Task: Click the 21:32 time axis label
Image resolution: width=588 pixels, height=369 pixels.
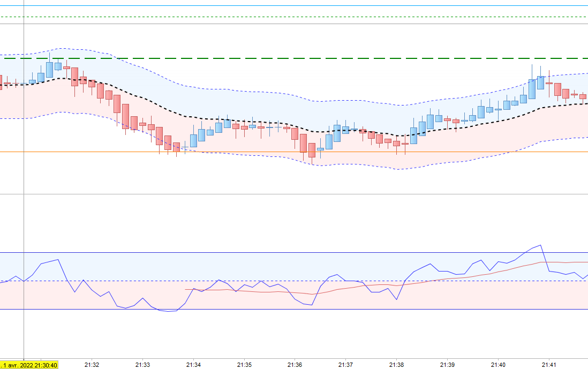Action: (x=92, y=365)
